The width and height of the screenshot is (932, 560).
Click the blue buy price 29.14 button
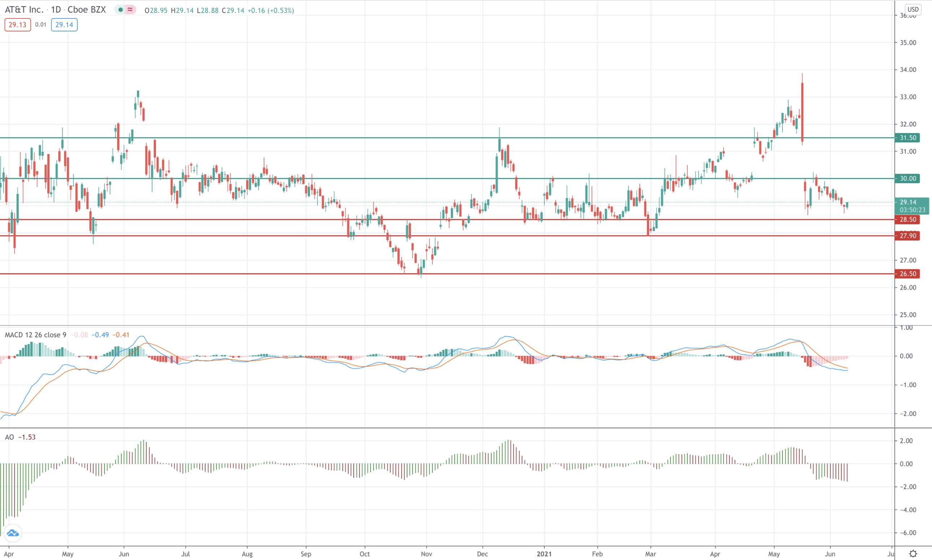pos(64,25)
